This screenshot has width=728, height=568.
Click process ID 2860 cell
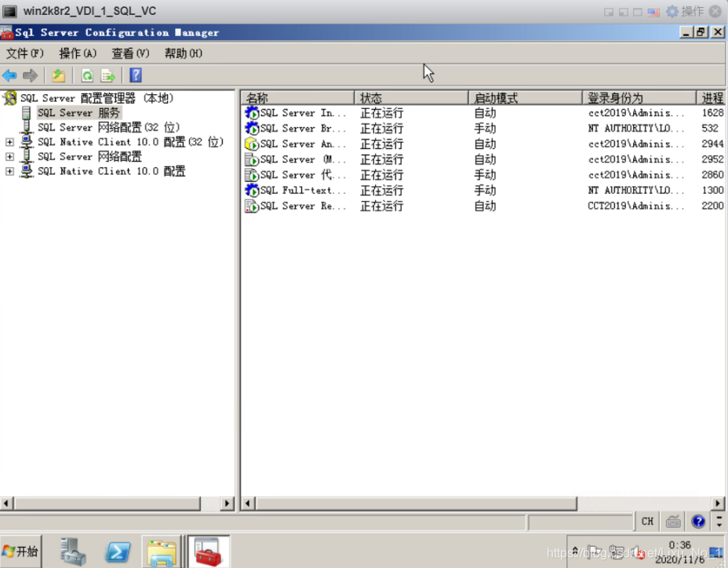(712, 175)
